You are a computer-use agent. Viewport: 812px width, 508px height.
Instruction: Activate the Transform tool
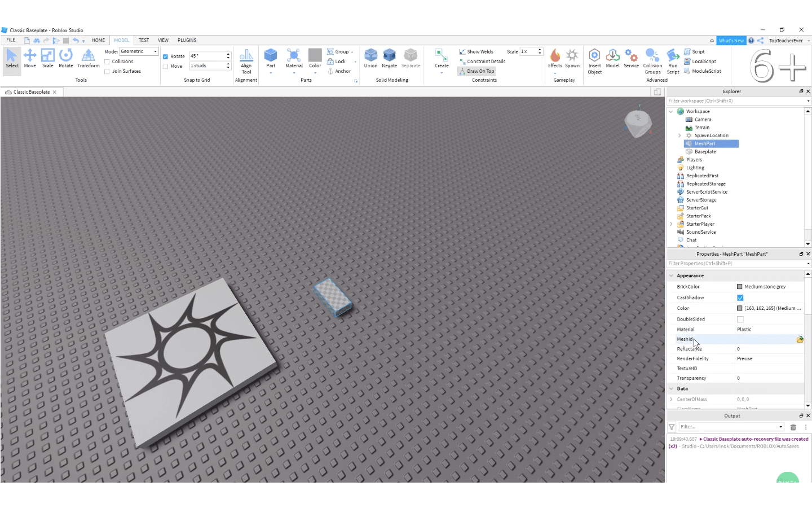click(x=89, y=59)
